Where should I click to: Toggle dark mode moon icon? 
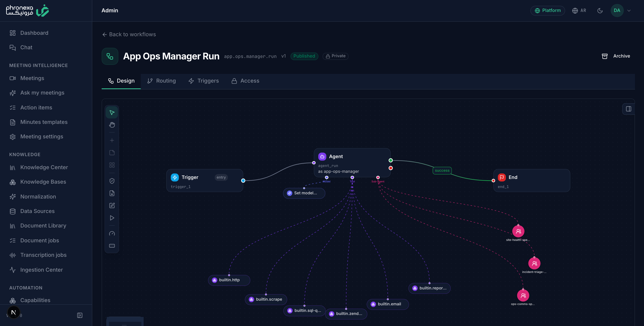tap(600, 11)
